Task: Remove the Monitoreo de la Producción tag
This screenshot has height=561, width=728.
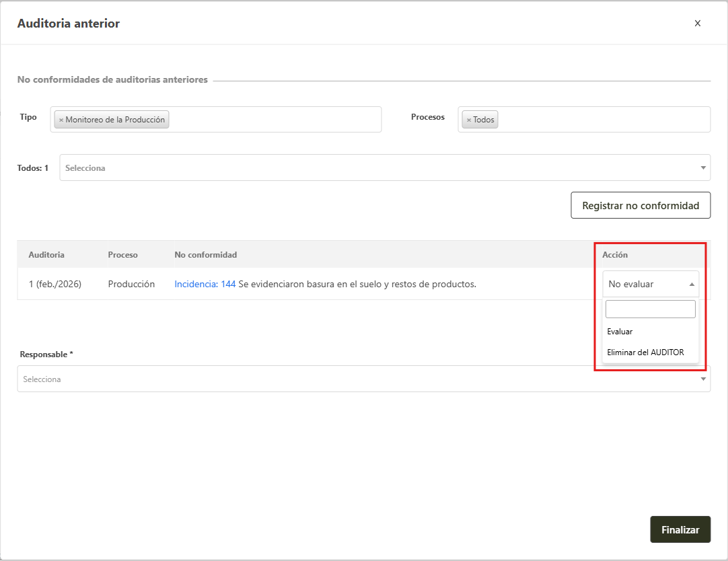Action: click(61, 120)
